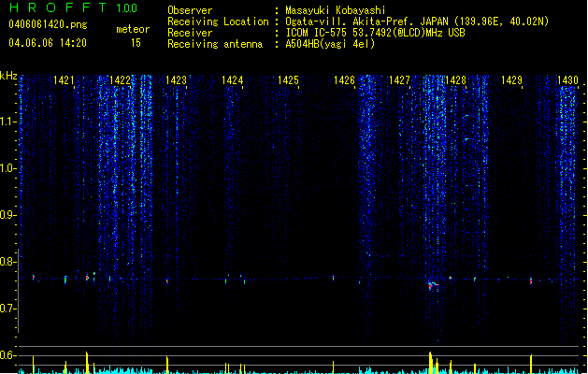Click the meteor echo below the 1423 marker

pyautogui.click(x=167, y=280)
